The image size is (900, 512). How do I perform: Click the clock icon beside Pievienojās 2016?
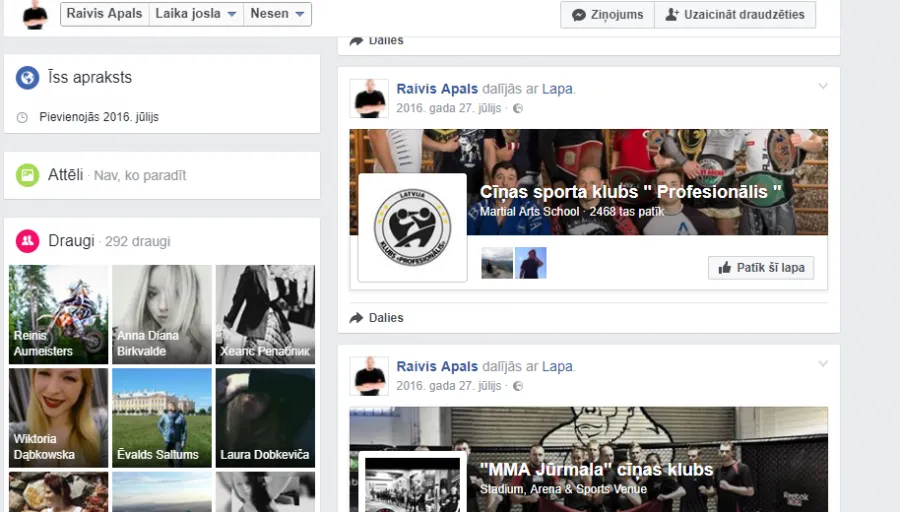pyautogui.click(x=22, y=118)
